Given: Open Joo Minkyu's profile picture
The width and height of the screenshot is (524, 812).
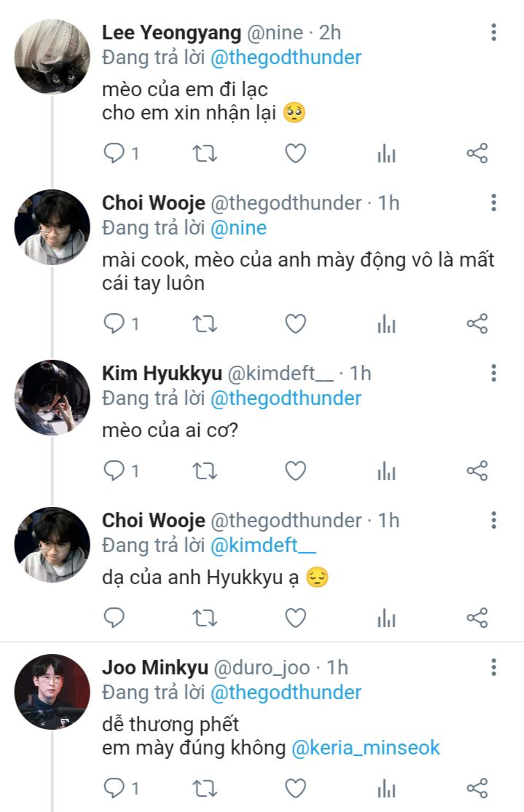Looking at the screenshot, I should [x=52, y=691].
